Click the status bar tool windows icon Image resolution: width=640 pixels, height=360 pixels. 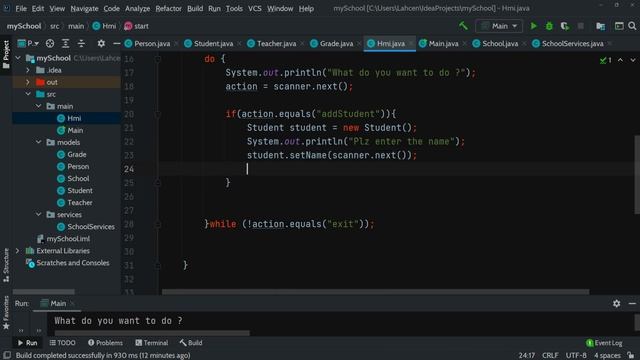coord(7,355)
